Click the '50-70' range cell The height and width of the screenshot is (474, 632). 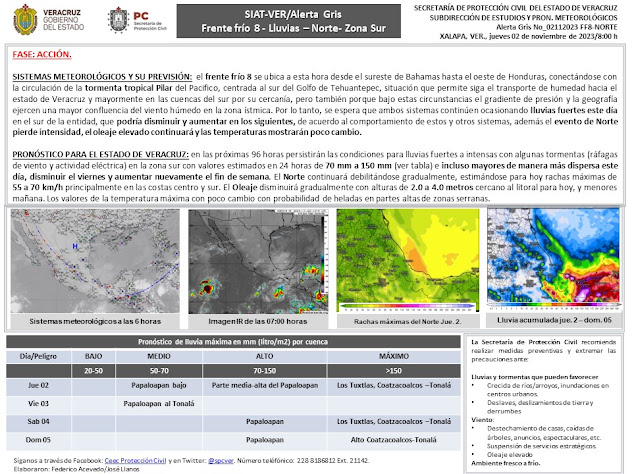coord(159,371)
